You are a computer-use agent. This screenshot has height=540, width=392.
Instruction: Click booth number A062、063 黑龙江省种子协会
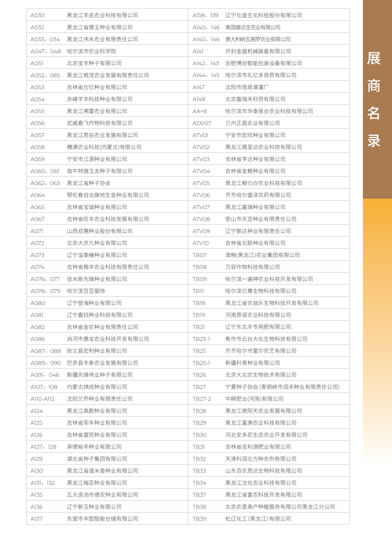[105, 183]
